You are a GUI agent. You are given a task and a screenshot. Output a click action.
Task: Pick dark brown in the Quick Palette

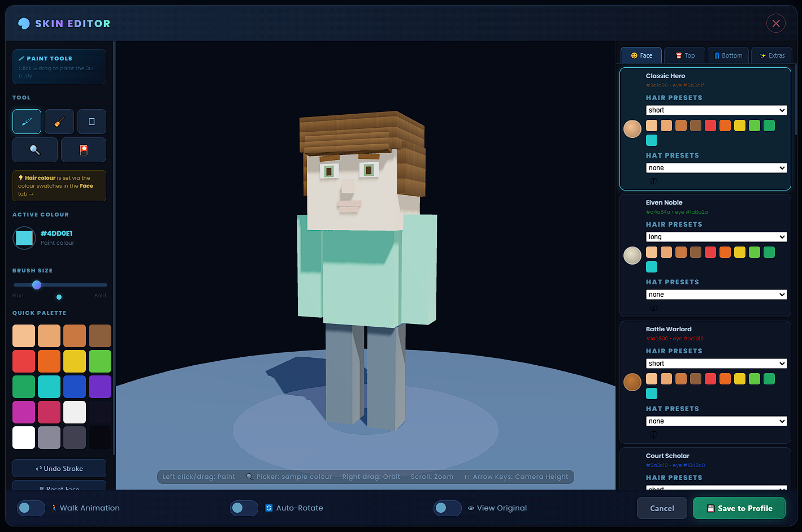pyautogui.click(x=100, y=336)
